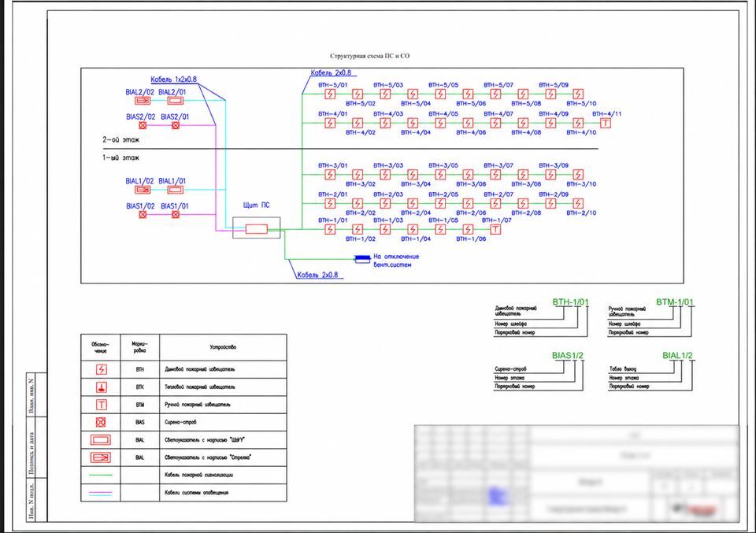
Task: Click the smoke detector icon in the legend
Action: point(101,369)
